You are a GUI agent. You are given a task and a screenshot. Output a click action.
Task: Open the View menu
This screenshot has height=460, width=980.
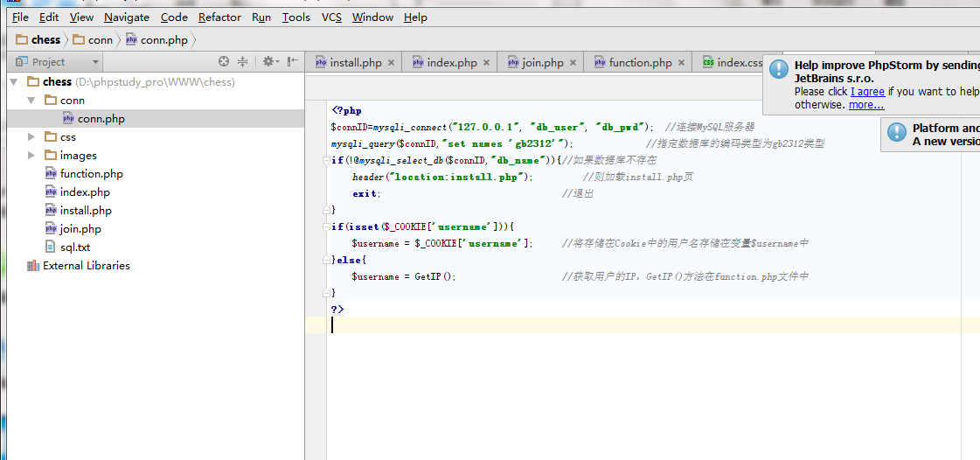click(x=81, y=17)
